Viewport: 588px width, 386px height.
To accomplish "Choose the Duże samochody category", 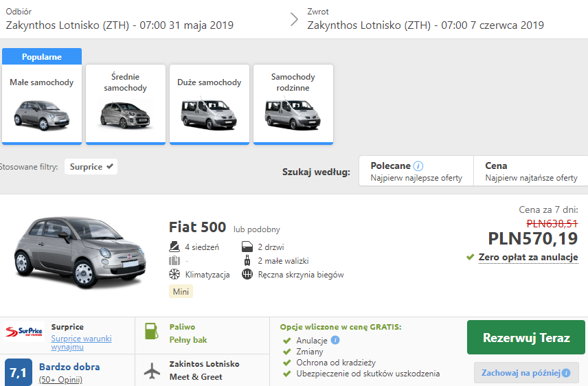I will click(209, 104).
